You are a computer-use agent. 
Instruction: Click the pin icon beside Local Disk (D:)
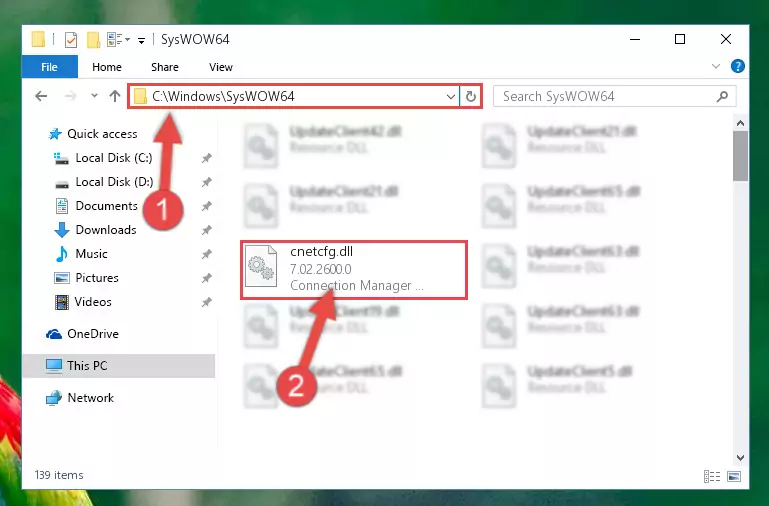[x=206, y=182]
